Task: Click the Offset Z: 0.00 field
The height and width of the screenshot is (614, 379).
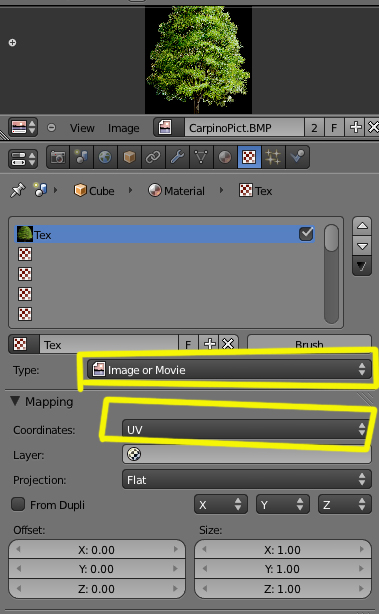Action: [x=97, y=589]
